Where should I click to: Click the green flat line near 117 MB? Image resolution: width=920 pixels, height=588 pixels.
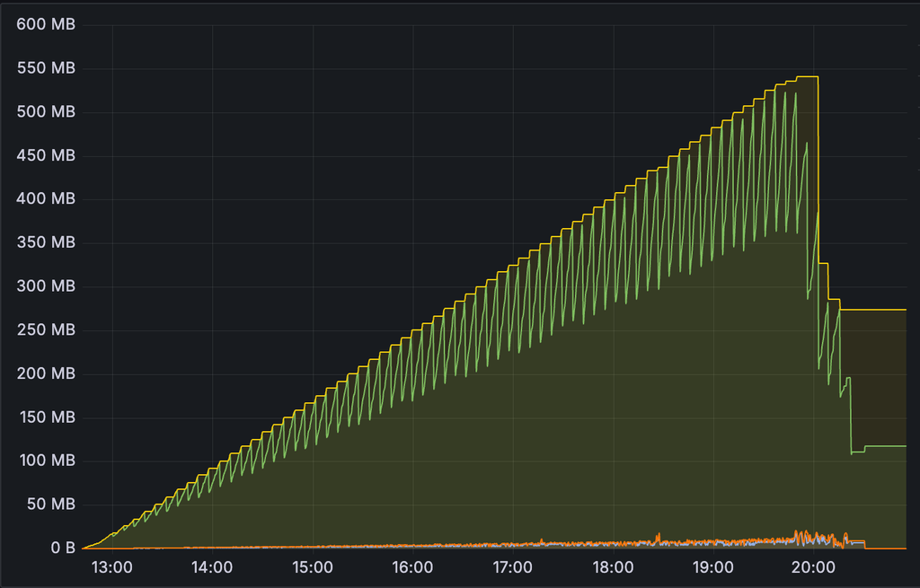pos(885,446)
